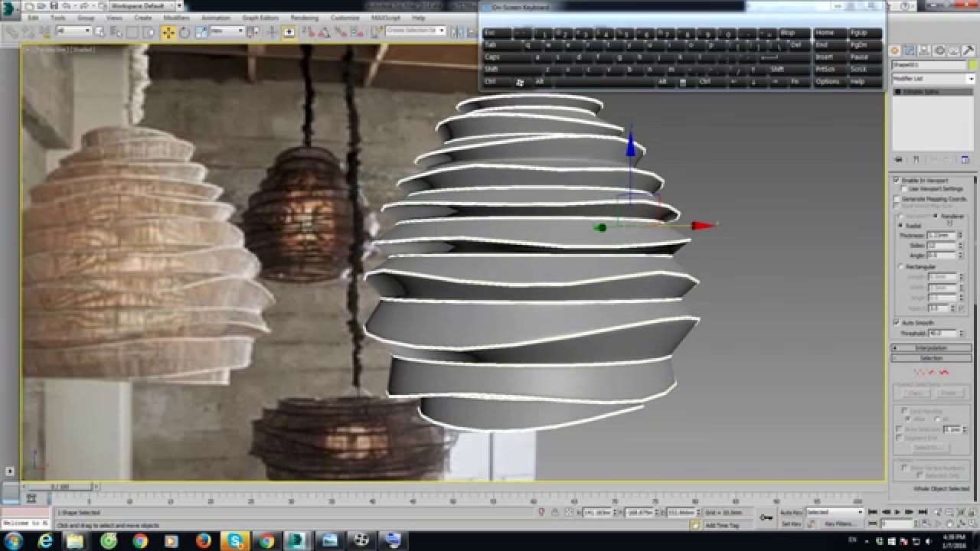Toggle the Auto Smooth checkbox

point(897,323)
